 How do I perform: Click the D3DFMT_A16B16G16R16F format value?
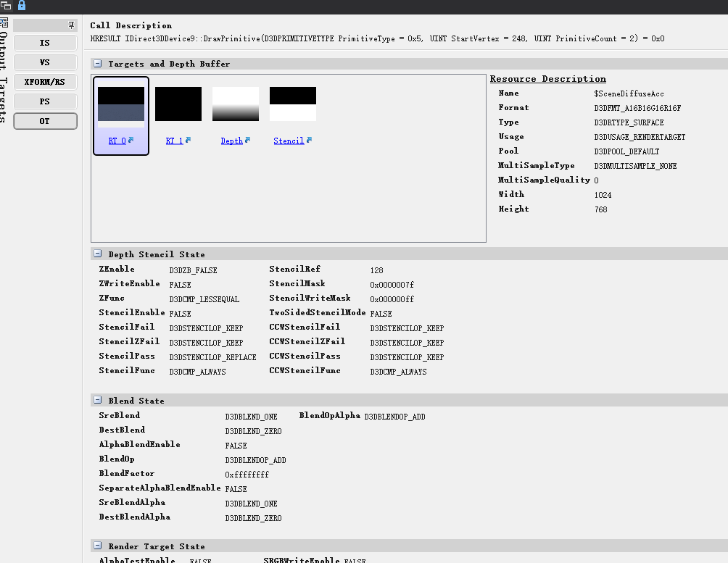pos(637,108)
